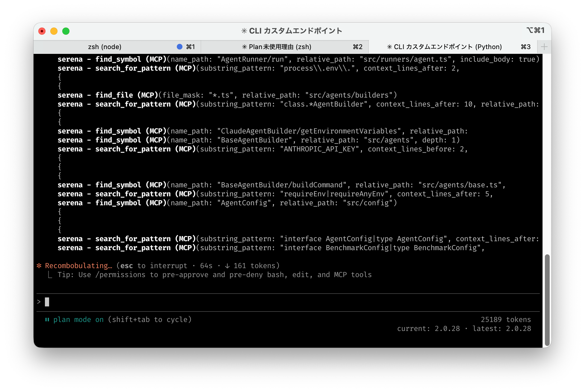Click the asterisk icon on CLI Python tab

(389, 47)
